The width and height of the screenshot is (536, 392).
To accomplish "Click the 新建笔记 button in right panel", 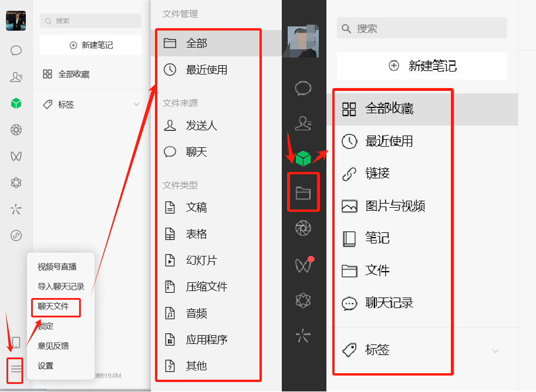I will (x=422, y=66).
